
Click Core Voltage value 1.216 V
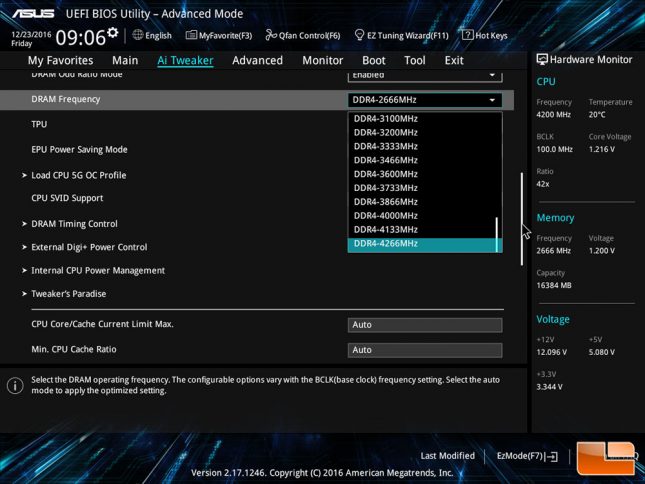click(602, 149)
